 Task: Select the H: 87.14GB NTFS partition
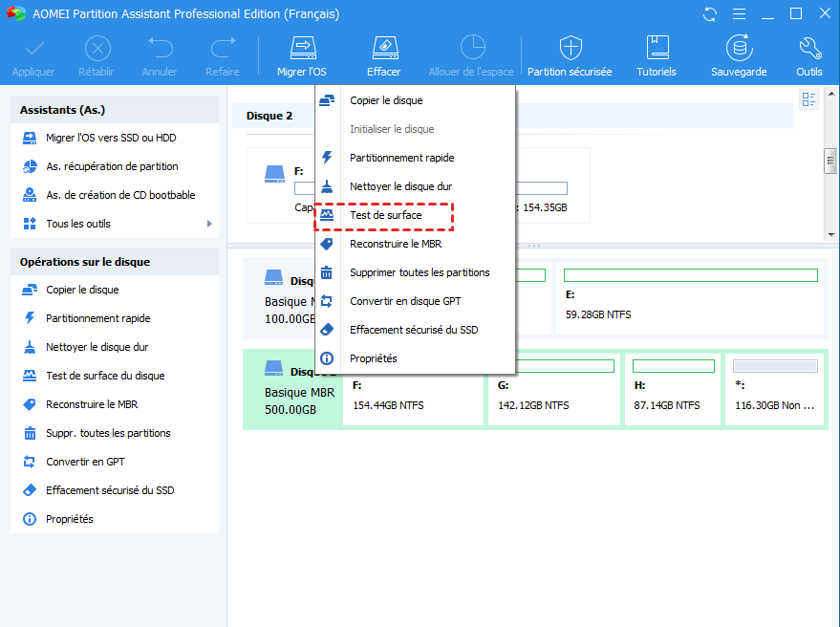673,390
